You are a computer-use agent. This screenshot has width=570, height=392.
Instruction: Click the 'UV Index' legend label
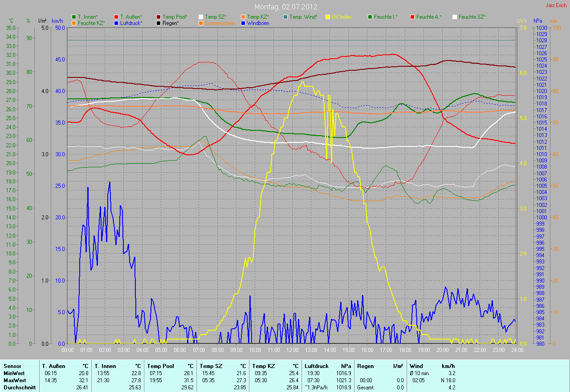342,17
